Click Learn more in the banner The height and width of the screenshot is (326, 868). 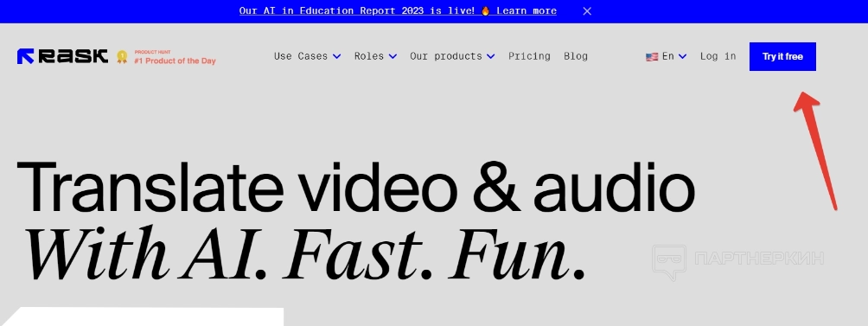coord(527,11)
